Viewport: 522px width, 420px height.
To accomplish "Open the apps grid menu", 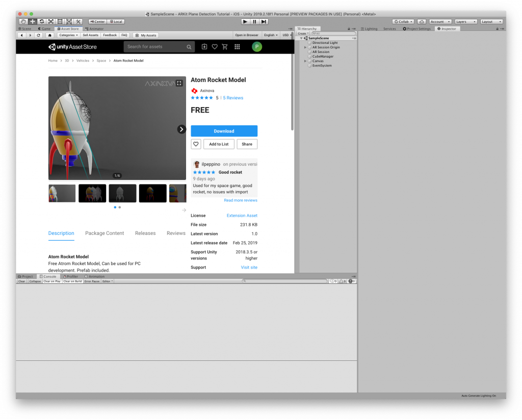I will click(x=237, y=47).
